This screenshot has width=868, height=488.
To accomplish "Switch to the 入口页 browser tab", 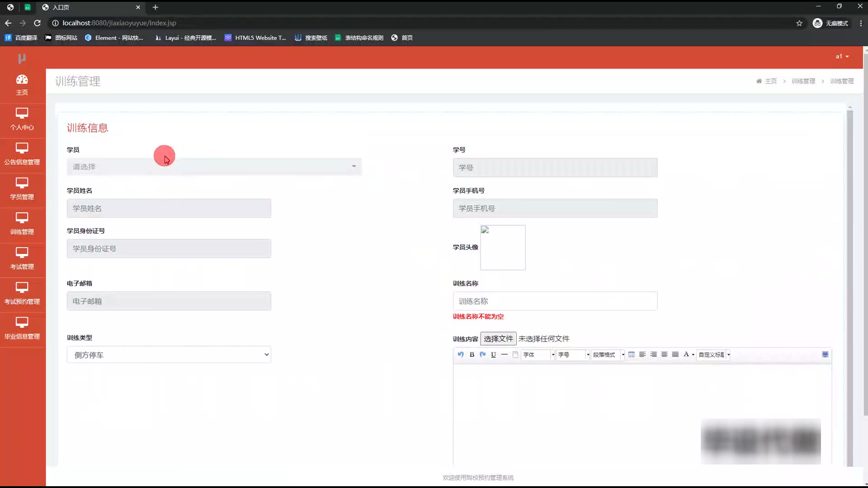I will pyautogui.click(x=90, y=7).
